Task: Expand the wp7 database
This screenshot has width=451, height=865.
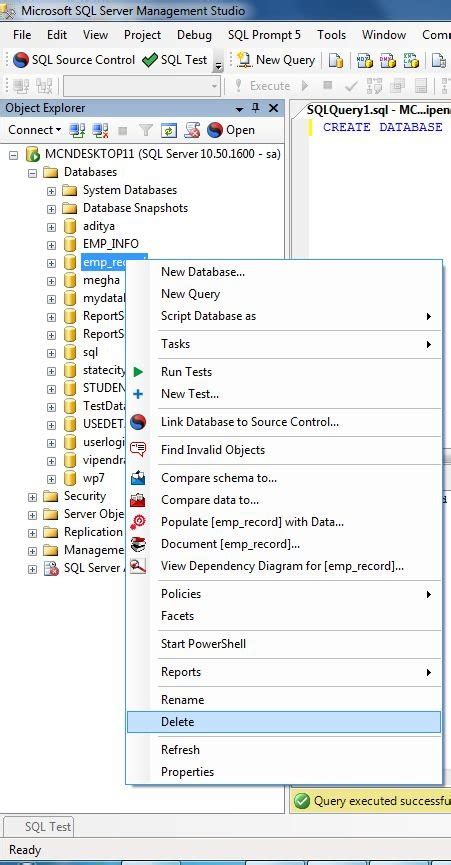Action: tap(51, 479)
